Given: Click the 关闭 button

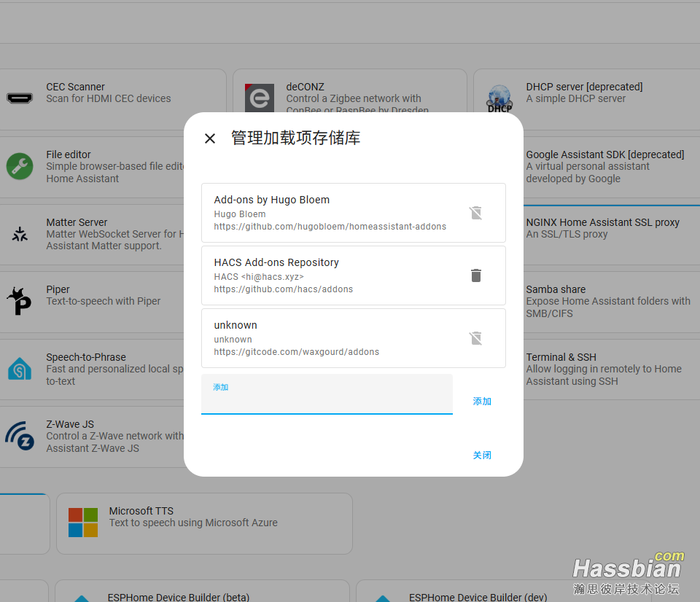Looking at the screenshot, I should 482,456.
